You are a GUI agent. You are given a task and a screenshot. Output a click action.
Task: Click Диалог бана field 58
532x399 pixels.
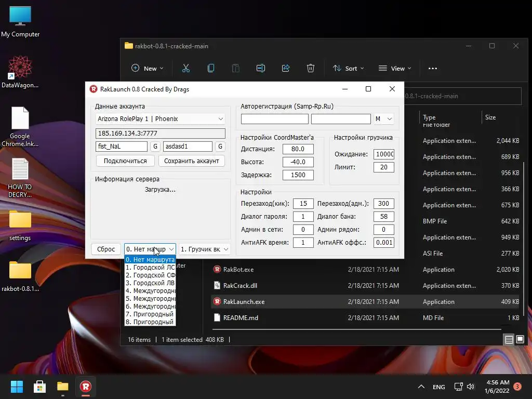(x=384, y=217)
